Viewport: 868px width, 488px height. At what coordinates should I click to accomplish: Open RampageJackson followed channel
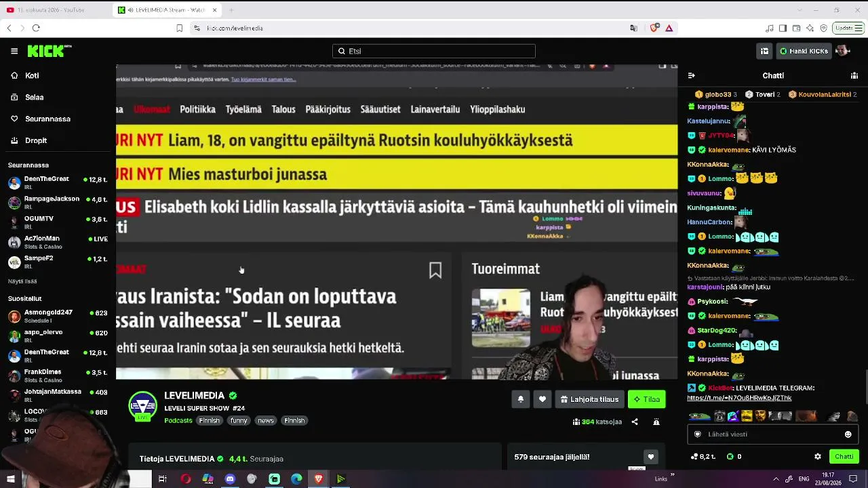58,202
